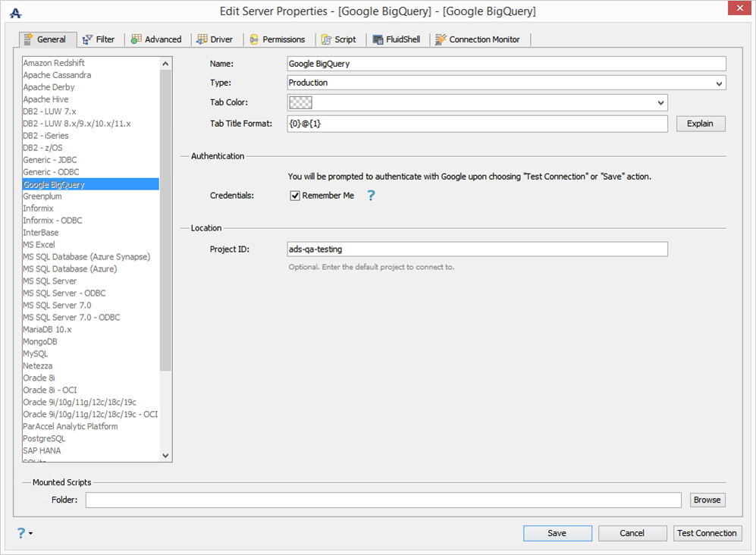Click the server list scrollbar down arrow

tap(165, 455)
